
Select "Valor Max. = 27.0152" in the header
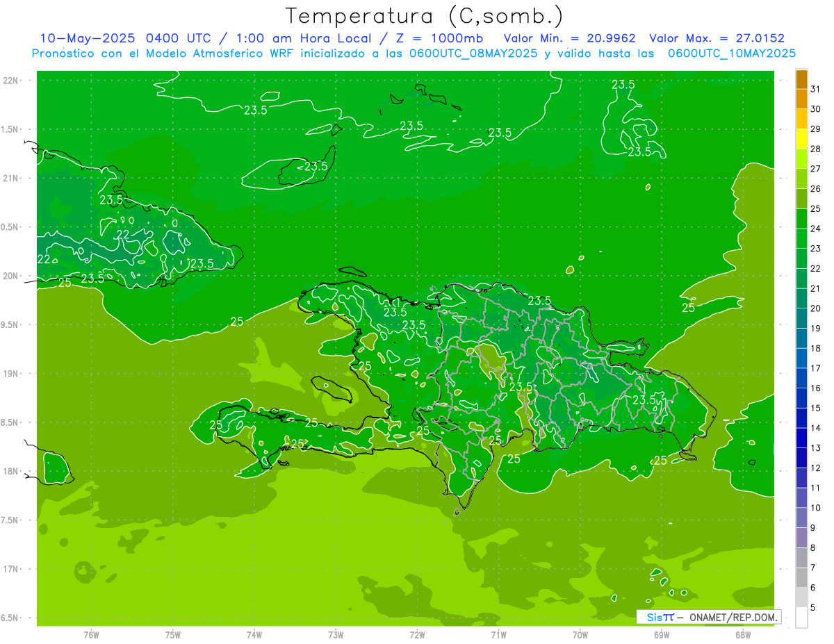(717, 38)
